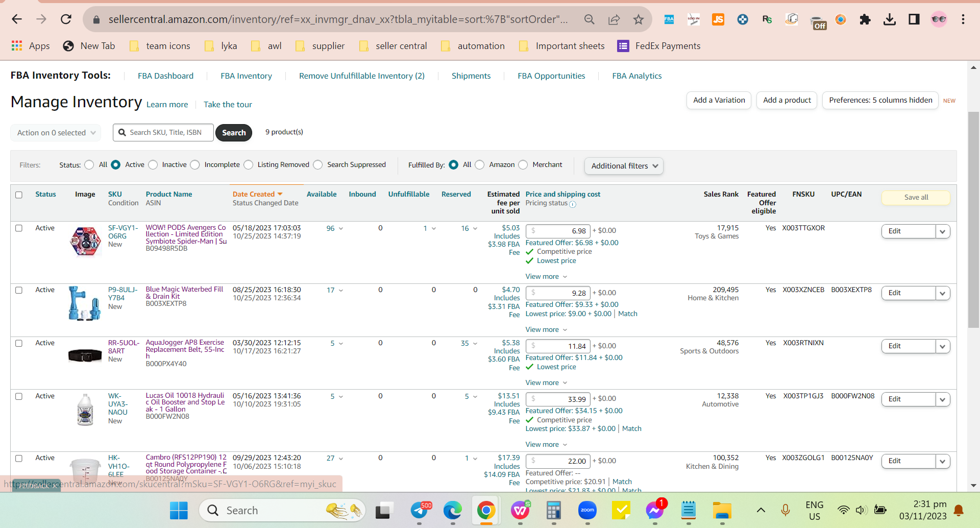Open Edit dropdown arrow for Avengers row
The image size is (980, 528).
pyautogui.click(x=943, y=231)
